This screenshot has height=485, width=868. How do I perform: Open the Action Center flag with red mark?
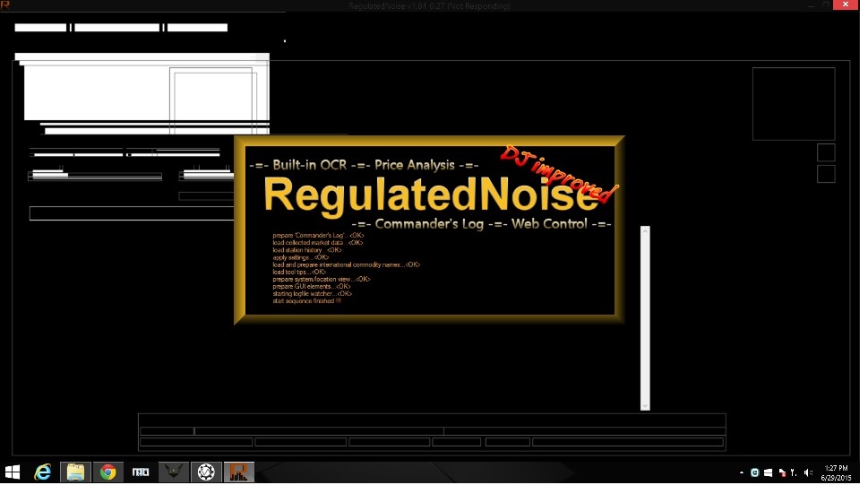[x=782, y=472]
